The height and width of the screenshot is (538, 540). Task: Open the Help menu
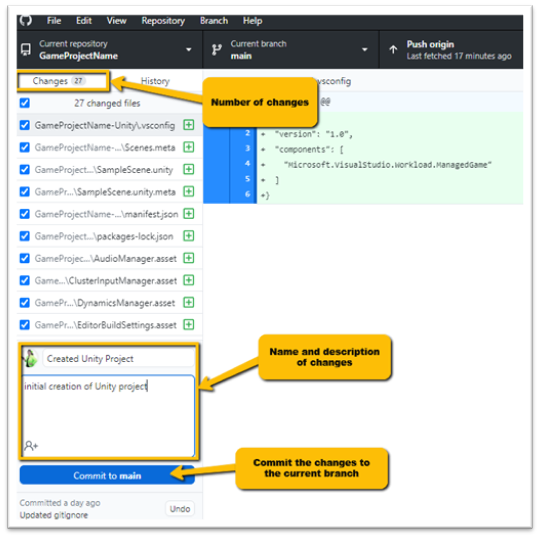click(252, 21)
